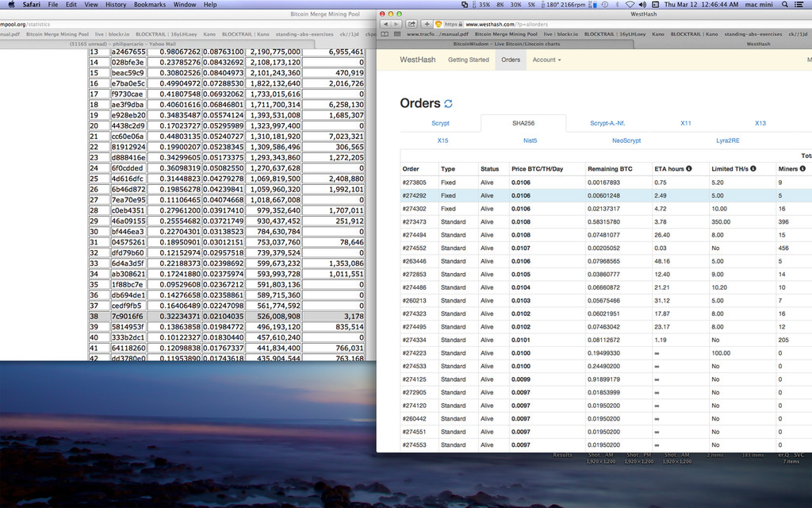Open the Window menu
The image size is (812, 508).
[x=184, y=5]
